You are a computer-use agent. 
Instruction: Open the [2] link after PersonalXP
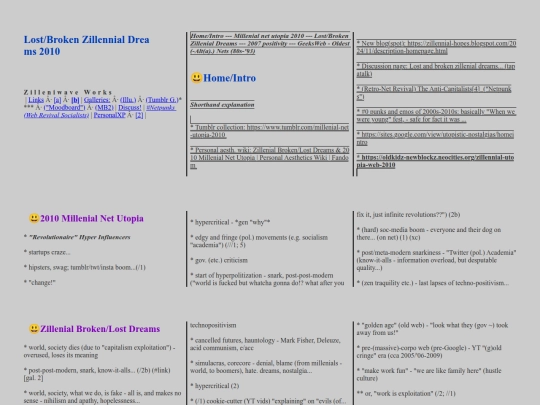click(139, 115)
